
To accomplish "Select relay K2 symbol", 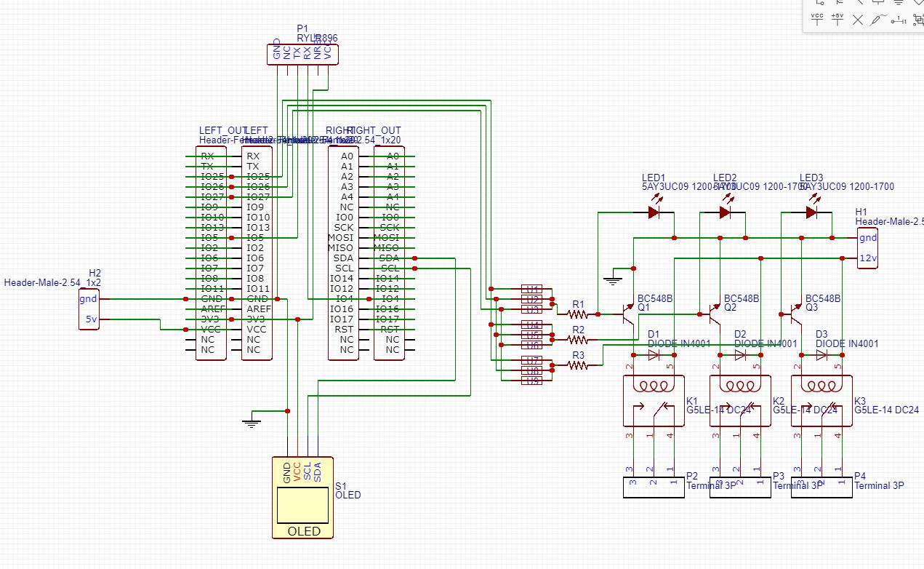I will click(740, 400).
